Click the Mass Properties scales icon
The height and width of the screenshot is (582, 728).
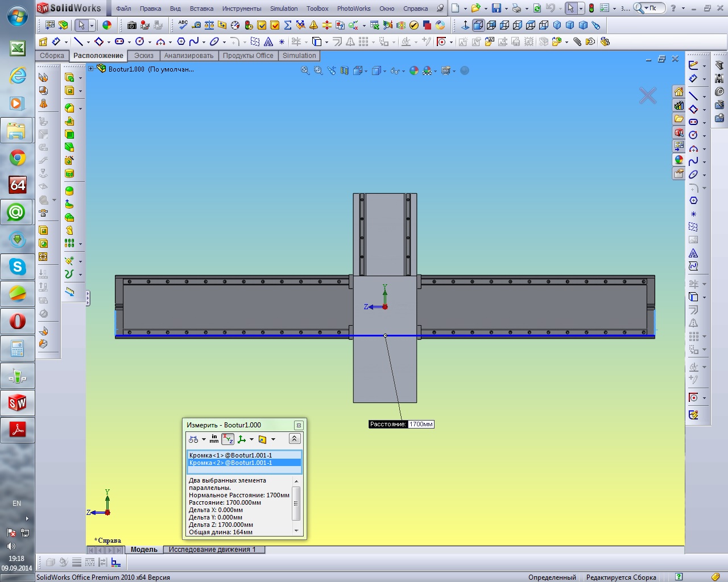tap(209, 25)
